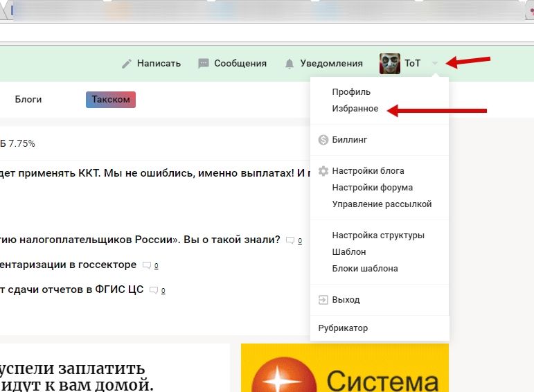Click the Написать link in header
The width and height of the screenshot is (534, 392).
point(159,63)
